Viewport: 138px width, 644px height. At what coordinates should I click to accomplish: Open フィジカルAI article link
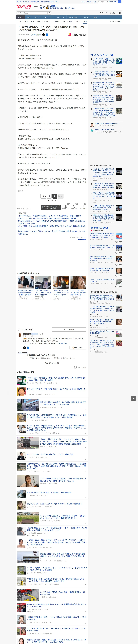click(x=63, y=593)
